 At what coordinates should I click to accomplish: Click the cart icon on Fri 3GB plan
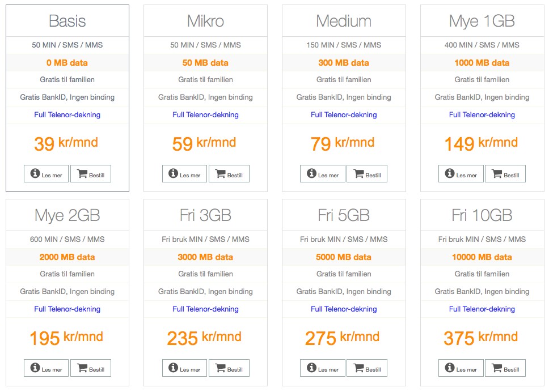220,368
